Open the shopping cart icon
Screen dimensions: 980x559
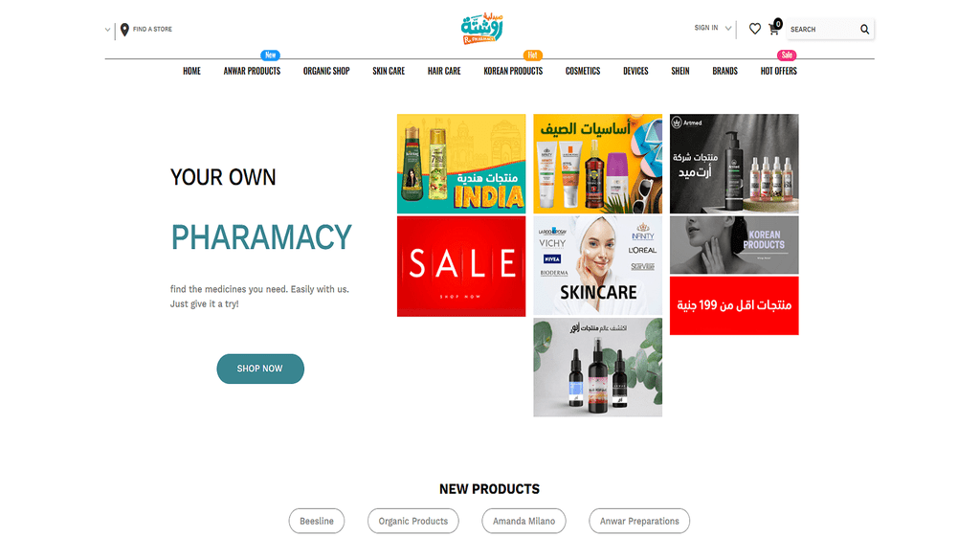coord(773,29)
